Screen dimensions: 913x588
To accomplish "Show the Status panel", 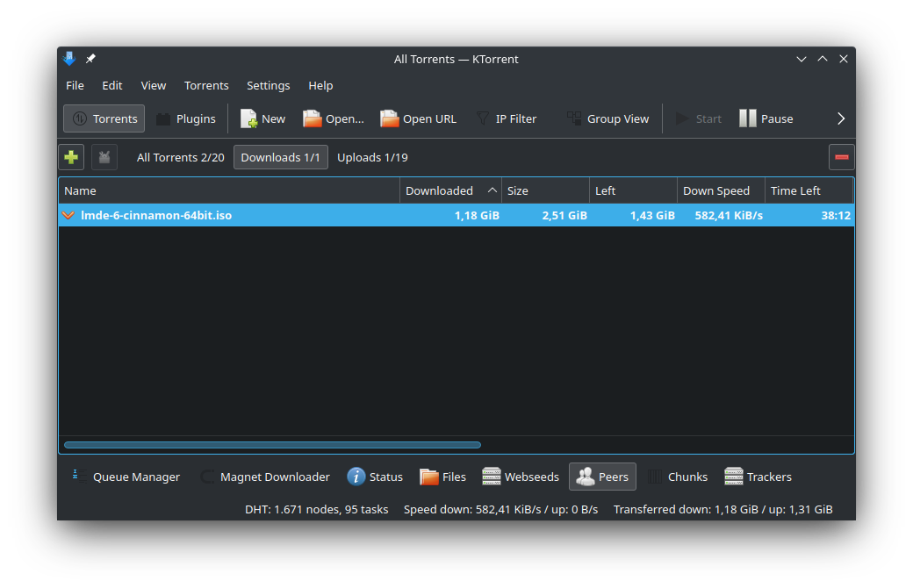I will 375,477.
